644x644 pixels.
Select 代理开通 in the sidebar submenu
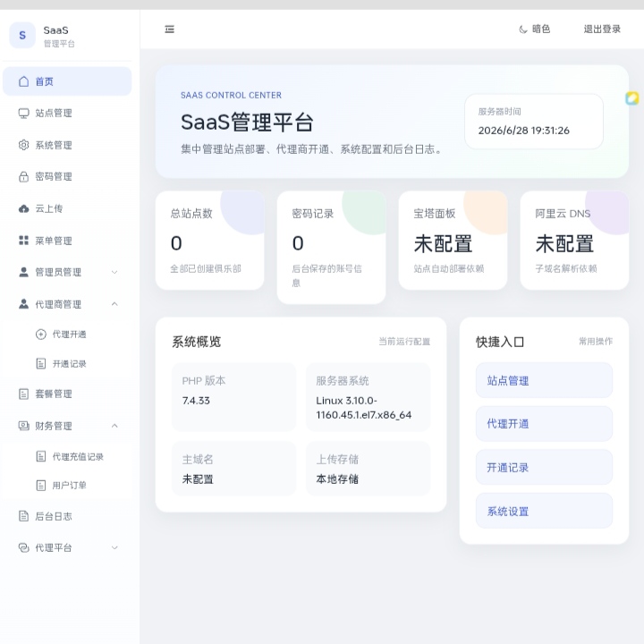[x=67, y=335]
